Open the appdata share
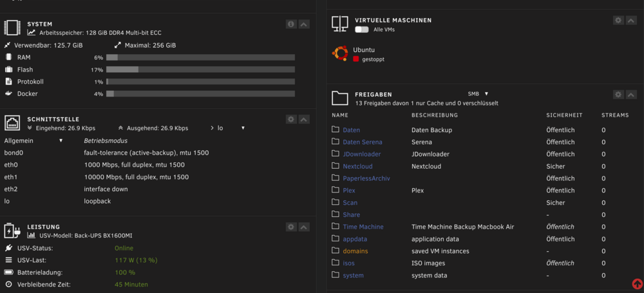The width and height of the screenshot is (644, 293). point(355,239)
